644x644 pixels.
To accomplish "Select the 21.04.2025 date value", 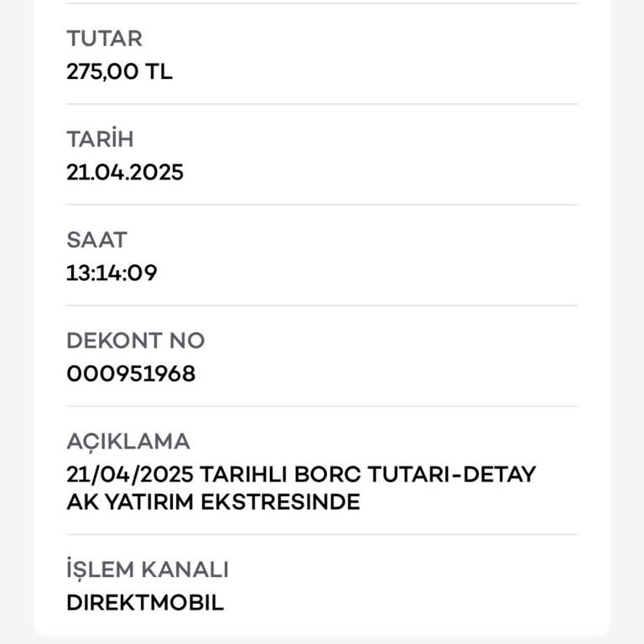I will [x=125, y=173].
